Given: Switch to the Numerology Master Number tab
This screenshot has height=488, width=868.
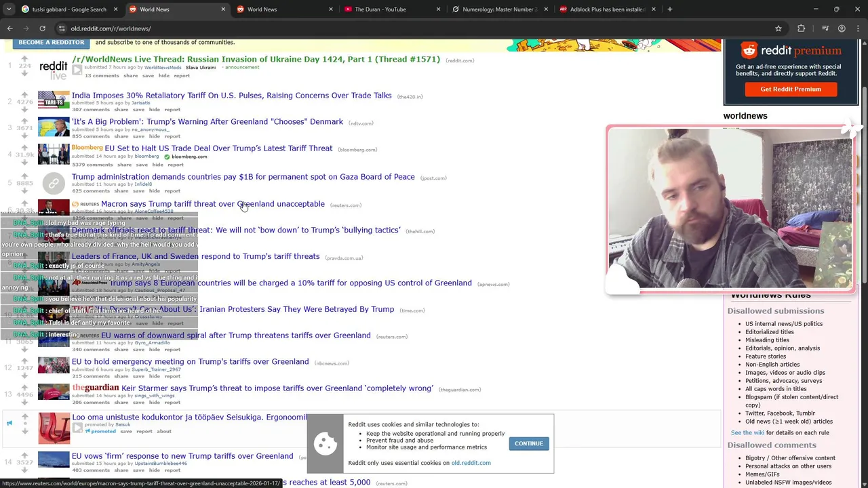Looking at the screenshot, I should (x=498, y=9).
